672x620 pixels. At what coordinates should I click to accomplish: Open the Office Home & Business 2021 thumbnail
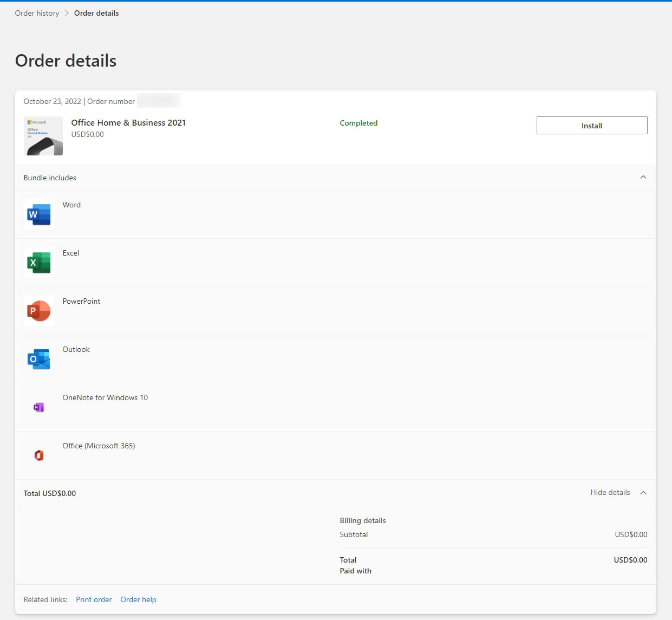point(43,136)
